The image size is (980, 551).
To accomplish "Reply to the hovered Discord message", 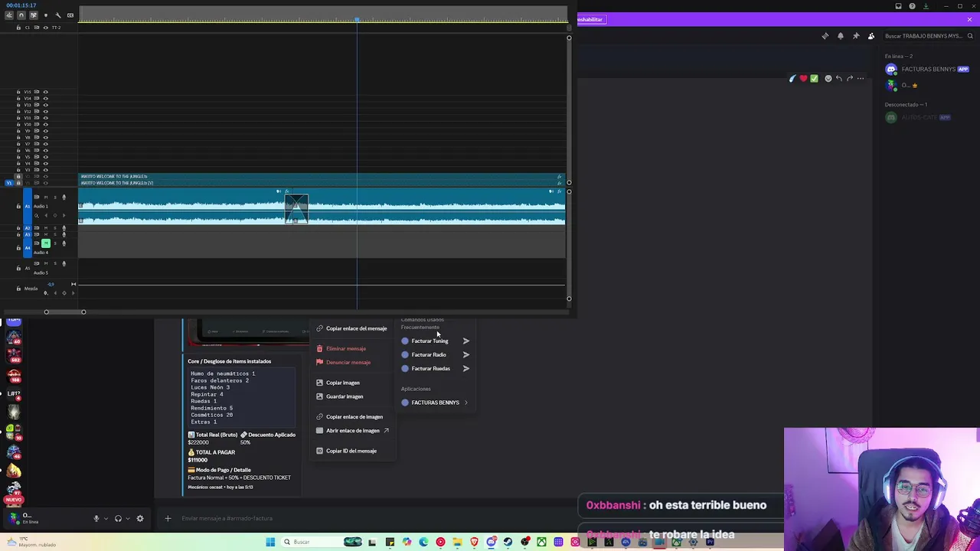I will (x=838, y=78).
